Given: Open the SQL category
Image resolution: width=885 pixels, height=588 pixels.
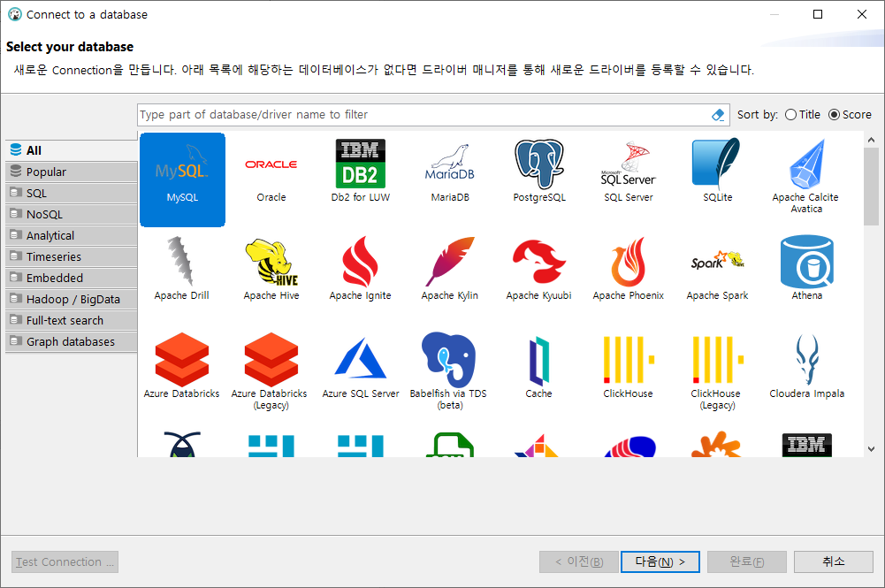Looking at the screenshot, I should tap(71, 193).
